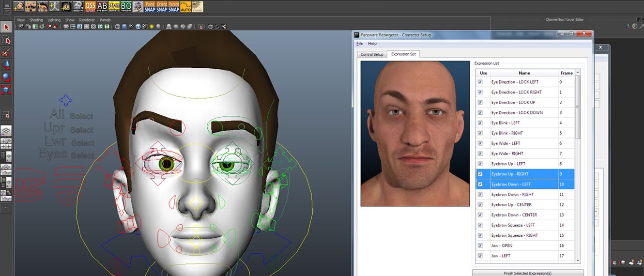
Task: Click the Eyes Select rig control
Action: (66, 154)
